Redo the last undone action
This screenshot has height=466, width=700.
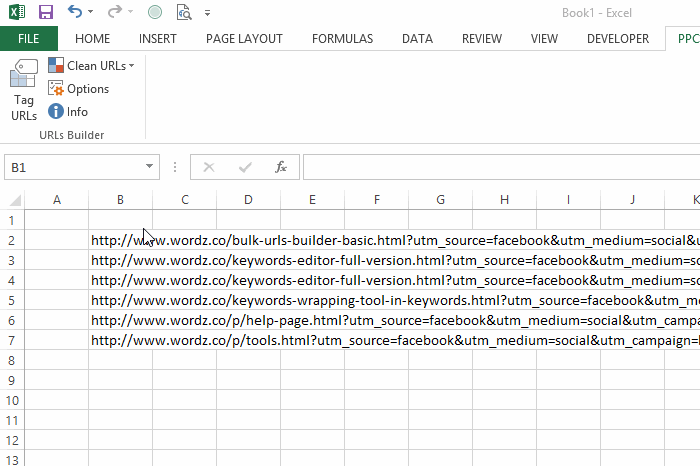pos(114,12)
